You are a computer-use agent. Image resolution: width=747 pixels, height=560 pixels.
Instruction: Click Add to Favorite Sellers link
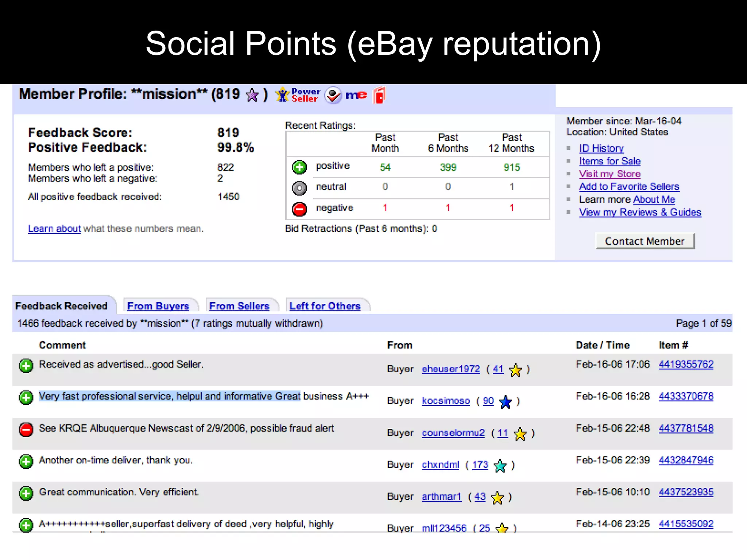tap(629, 187)
